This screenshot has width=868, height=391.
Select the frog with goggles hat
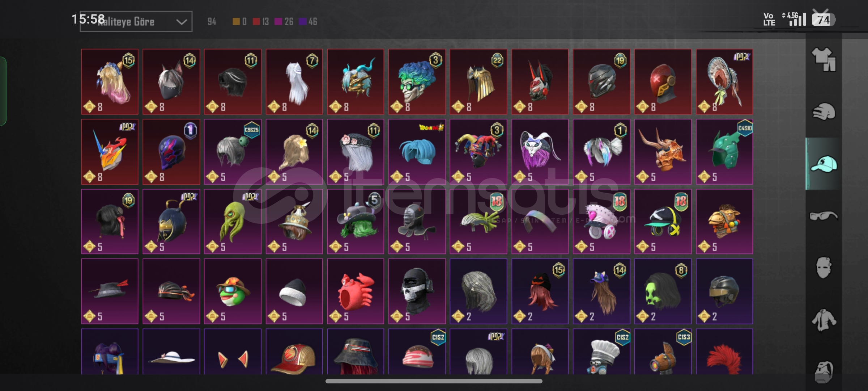coord(233,291)
